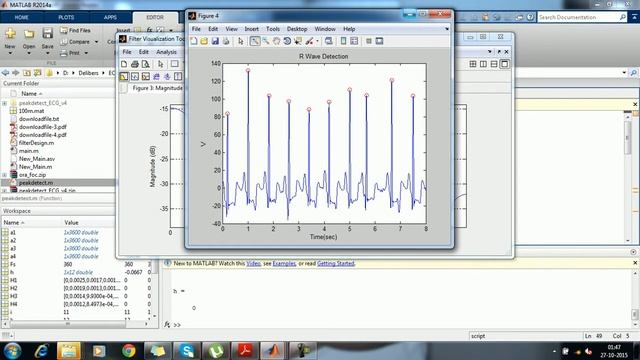Click Hide Plot Tools icon in Figure 4
This screenshot has width=640, height=360.
[369, 41]
